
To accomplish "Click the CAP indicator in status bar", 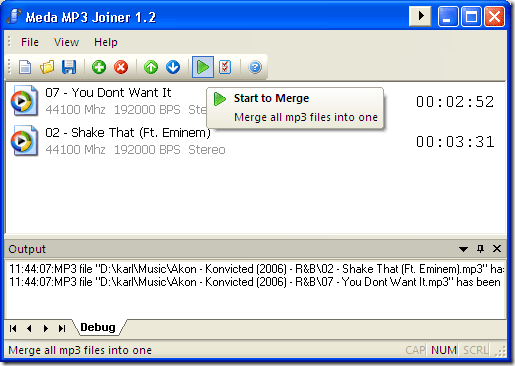I will (x=415, y=350).
